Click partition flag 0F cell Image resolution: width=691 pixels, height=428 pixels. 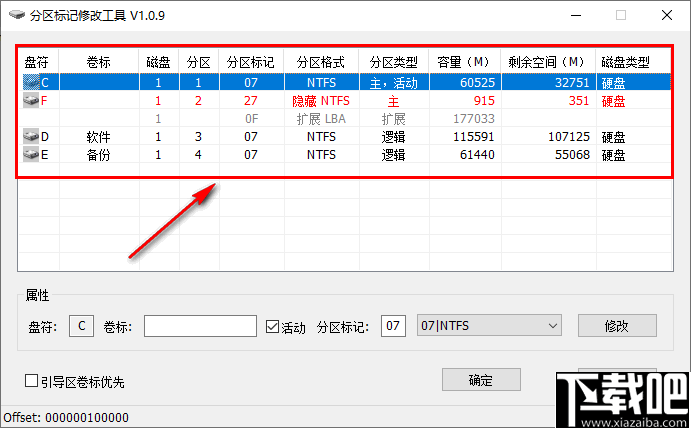(252, 119)
